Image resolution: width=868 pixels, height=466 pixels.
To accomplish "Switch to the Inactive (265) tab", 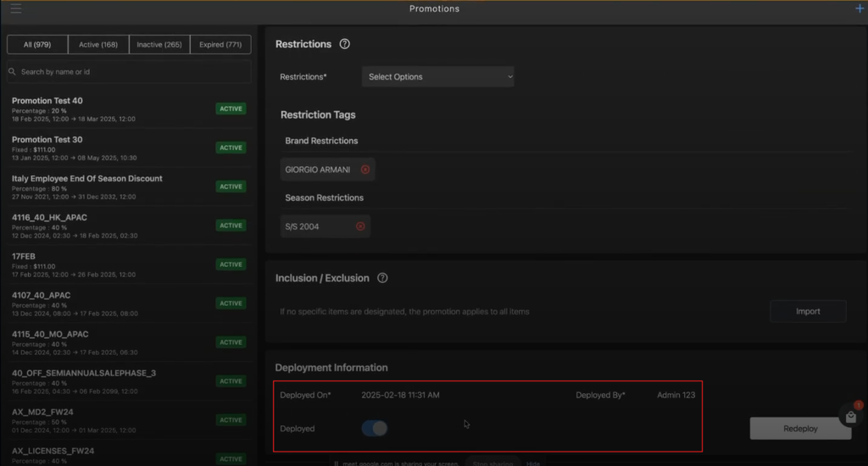I will point(159,44).
